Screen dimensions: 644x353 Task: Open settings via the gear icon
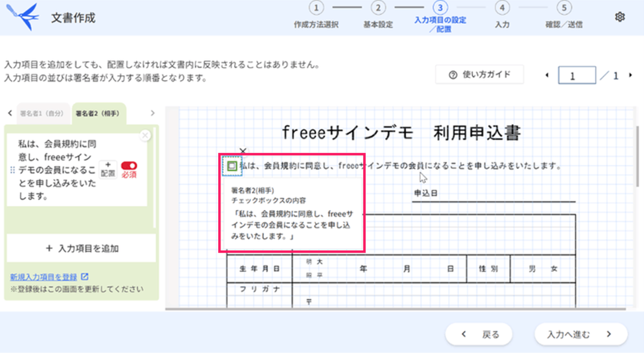tap(620, 17)
